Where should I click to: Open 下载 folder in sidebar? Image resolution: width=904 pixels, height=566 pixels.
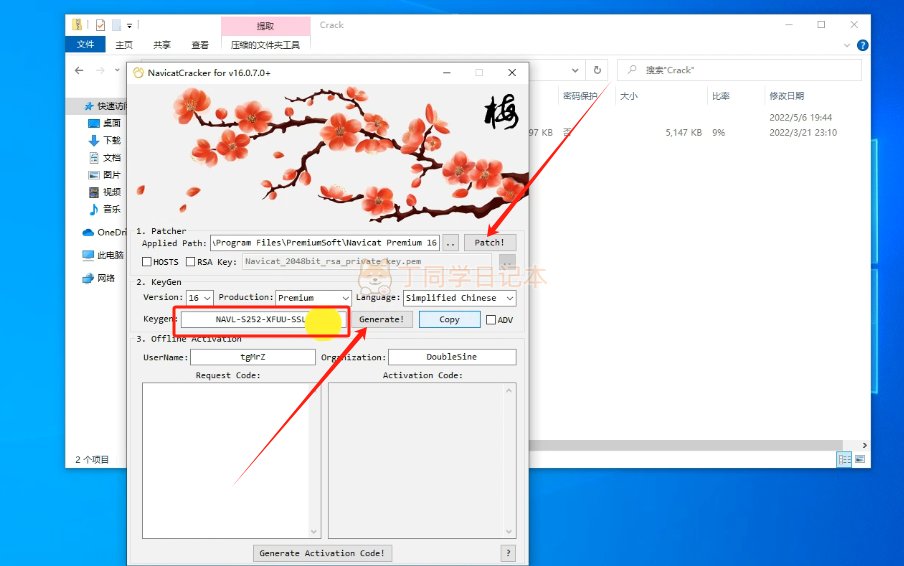(104, 140)
